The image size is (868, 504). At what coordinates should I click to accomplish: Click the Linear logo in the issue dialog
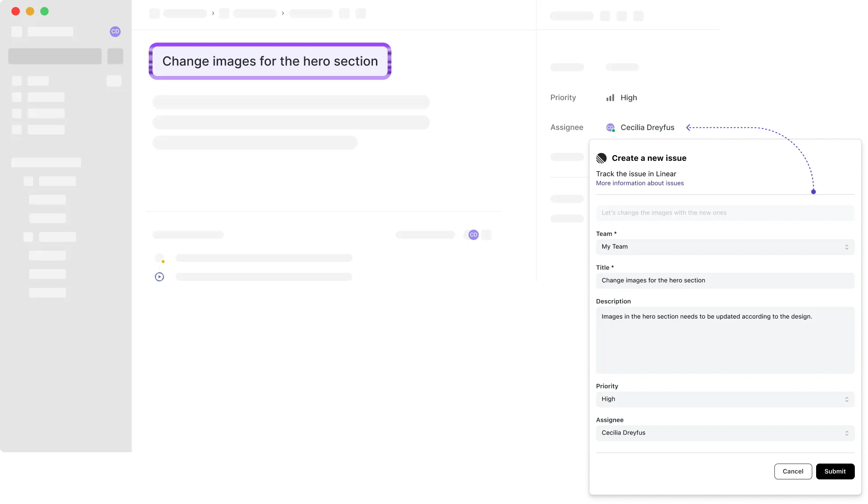click(602, 158)
